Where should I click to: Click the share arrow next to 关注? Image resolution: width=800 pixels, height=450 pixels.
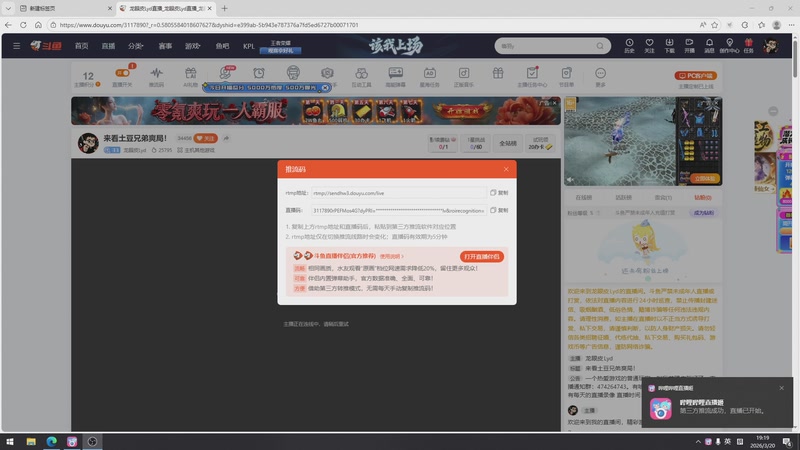[x=226, y=138]
